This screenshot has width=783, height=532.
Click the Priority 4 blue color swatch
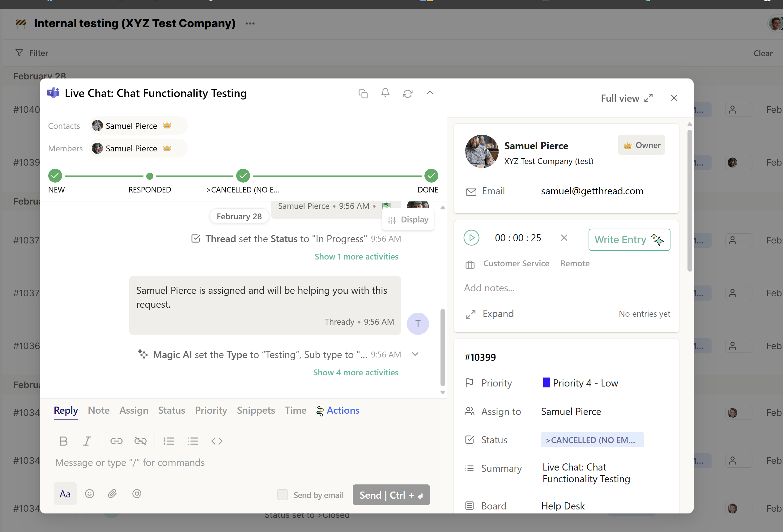546,382
